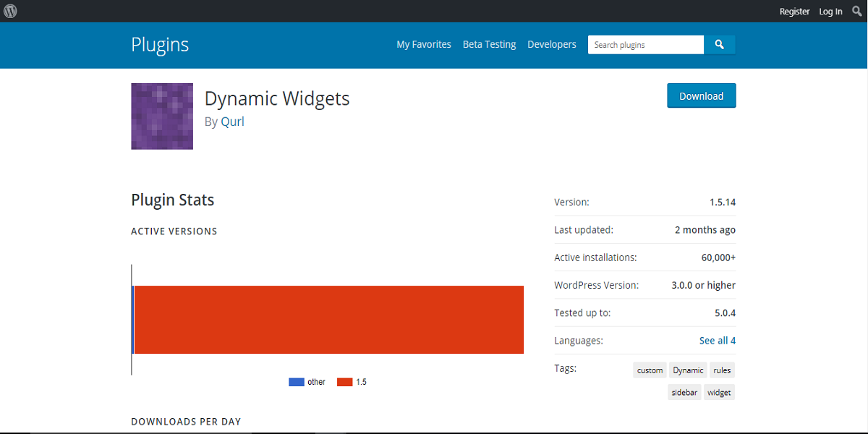
Task: Select the widget tag
Action: pyautogui.click(x=719, y=393)
